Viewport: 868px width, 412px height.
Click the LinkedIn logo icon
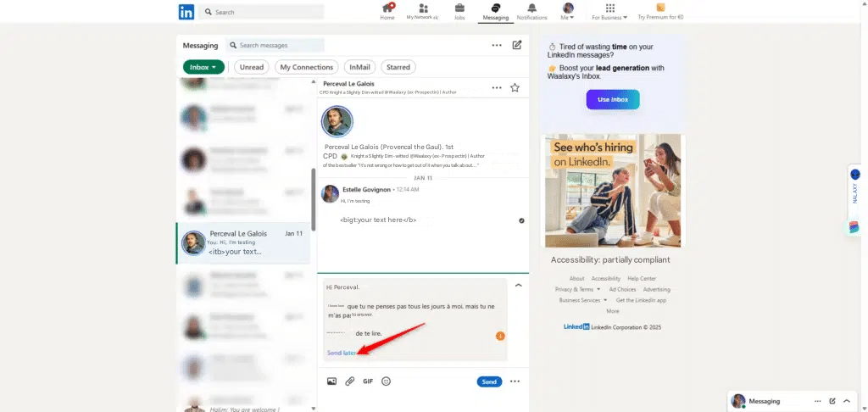tap(186, 12)
